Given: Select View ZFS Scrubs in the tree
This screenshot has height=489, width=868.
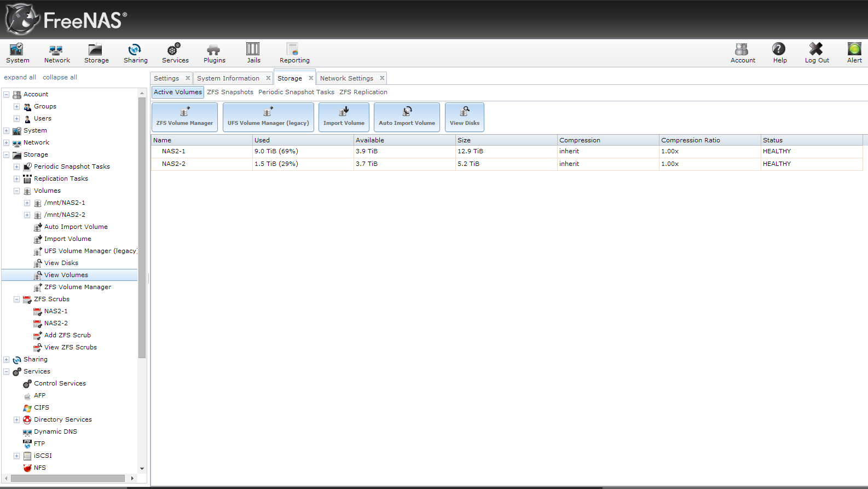Looking at the screenshot, I should (x=70, y=347).
